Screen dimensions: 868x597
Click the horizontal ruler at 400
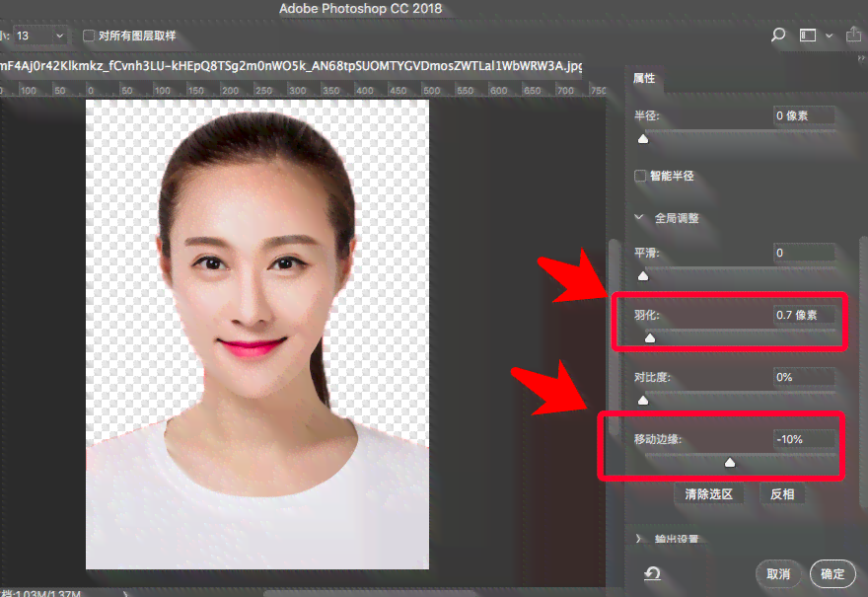click(364, 90)
